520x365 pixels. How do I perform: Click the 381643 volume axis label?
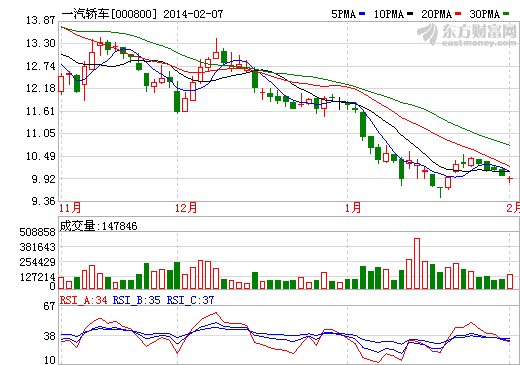point(38,247)
